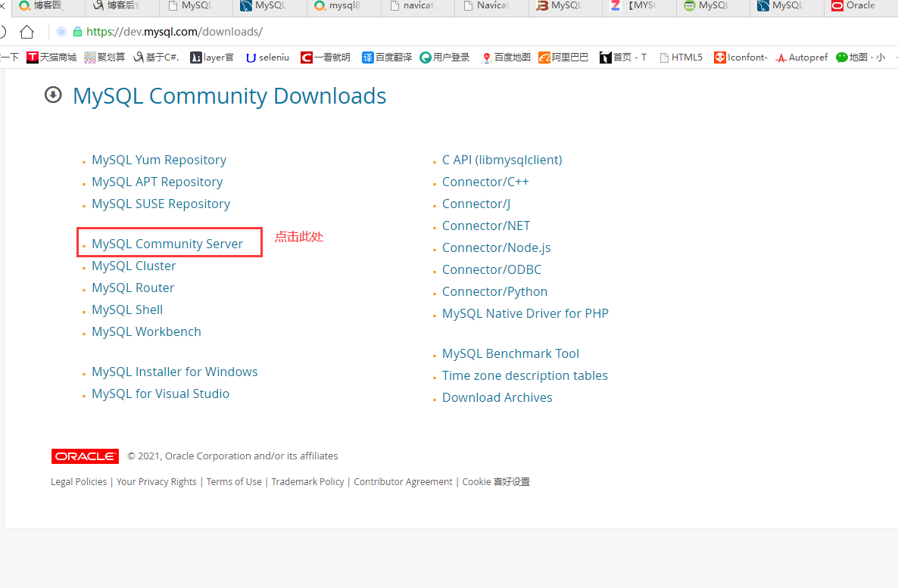The width and height of the screenshot is (898, 588).
Task: Open the 聚划算 bookmark
Action: (x=104, y=58)
